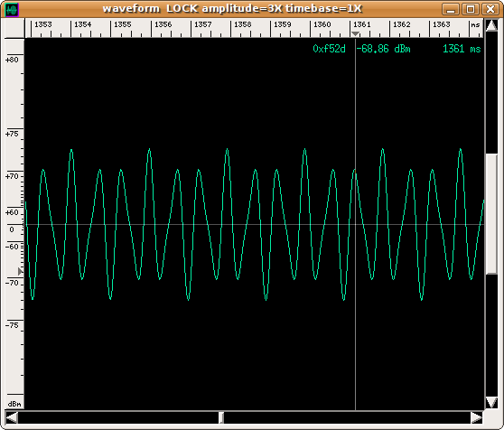Click the 0xf52d sample value readout

pos(329,49)
